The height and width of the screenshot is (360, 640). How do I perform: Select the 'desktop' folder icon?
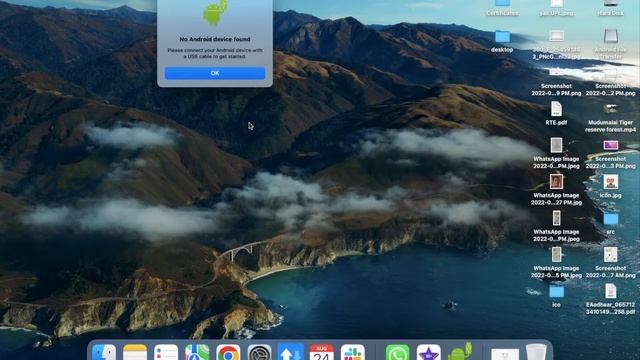click(502, 36)
